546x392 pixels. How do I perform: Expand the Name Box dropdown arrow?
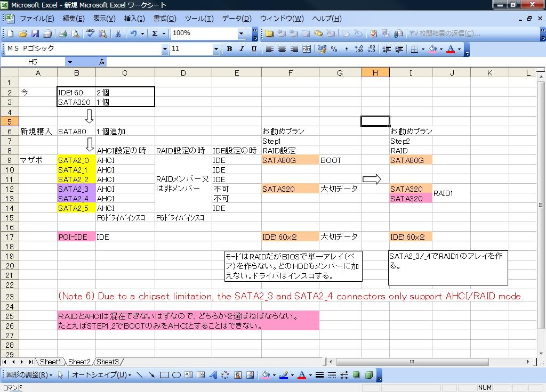pyautogui.click(x=70, y=62)
